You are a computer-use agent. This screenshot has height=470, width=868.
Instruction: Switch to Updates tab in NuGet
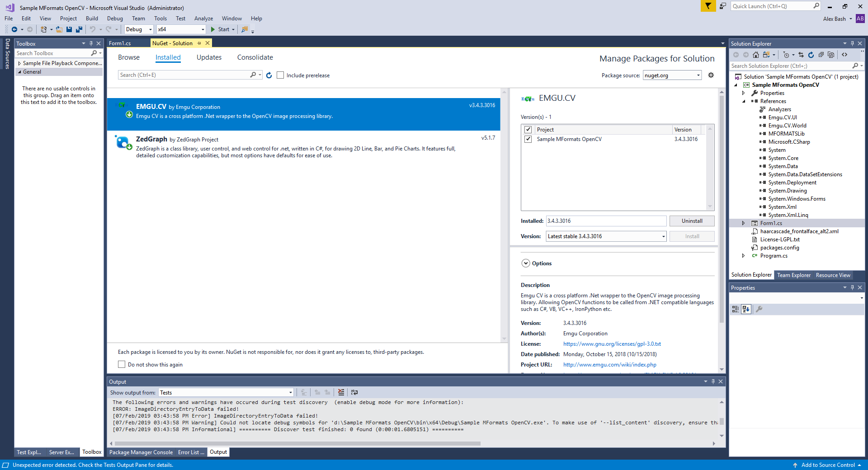click(209, 57)
